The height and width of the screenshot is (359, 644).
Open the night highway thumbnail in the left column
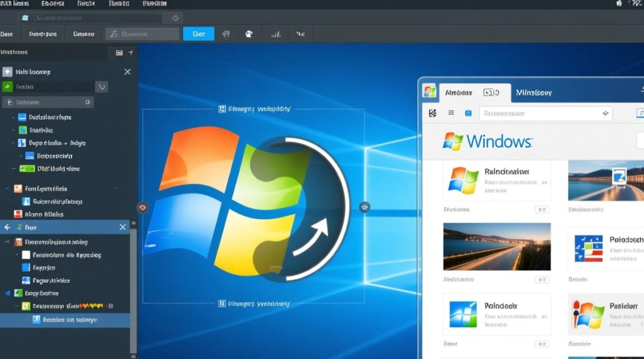pyautogui.click(x=497, y=247)
